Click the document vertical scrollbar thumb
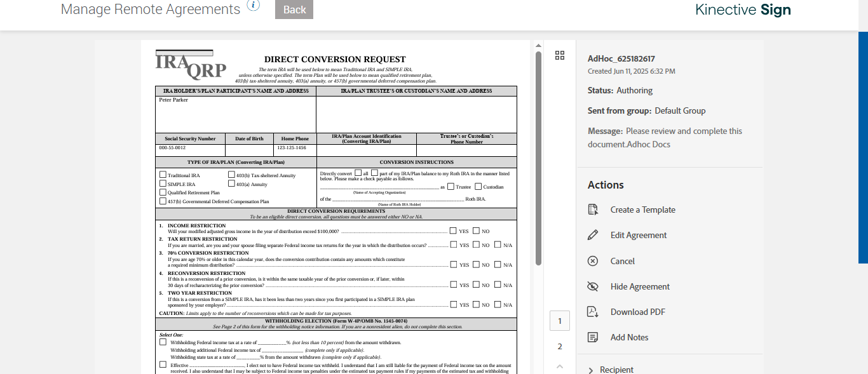 539,158
